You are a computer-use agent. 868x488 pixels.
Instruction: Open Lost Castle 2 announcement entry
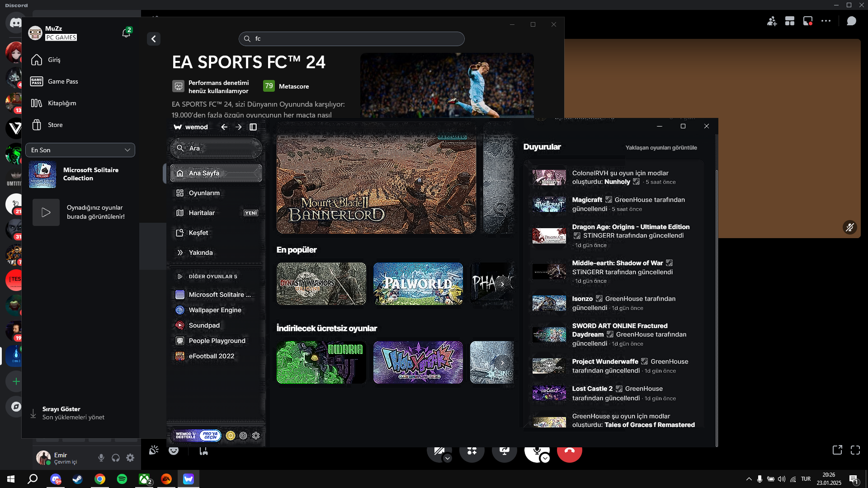[x=615, y=393]
